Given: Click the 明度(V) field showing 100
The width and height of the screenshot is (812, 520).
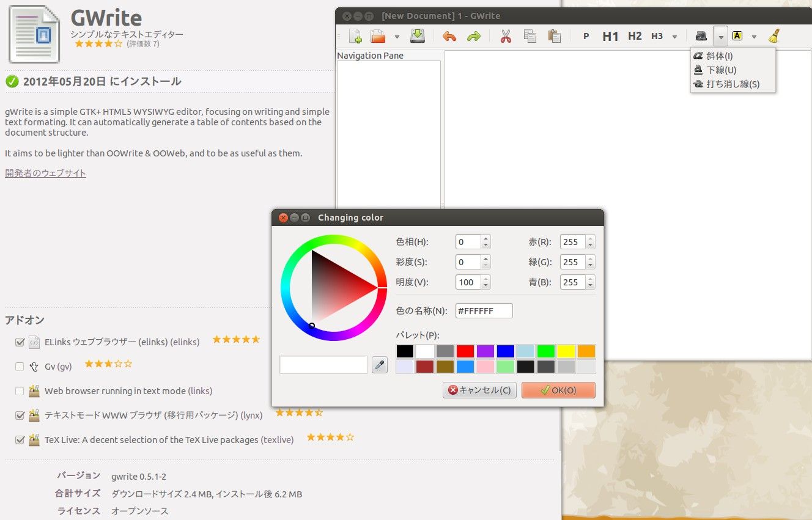Looking at the screenshot, I should point(468,282).
